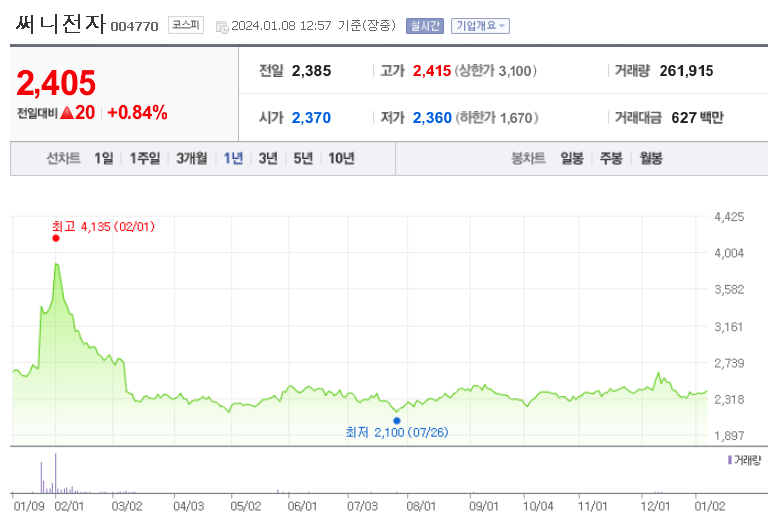Click the stock code 004770
Viewport: 768px width, 527px height.
point(134,26)
